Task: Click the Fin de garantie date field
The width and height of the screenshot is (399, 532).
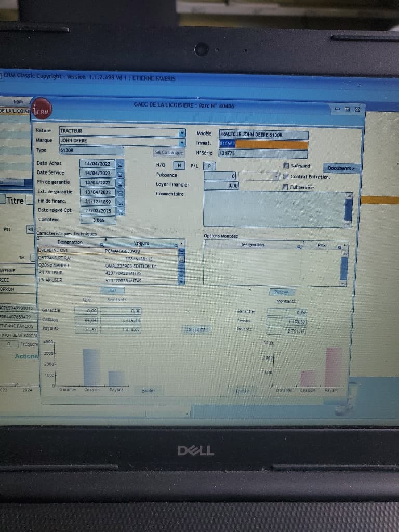Action: 98,183
